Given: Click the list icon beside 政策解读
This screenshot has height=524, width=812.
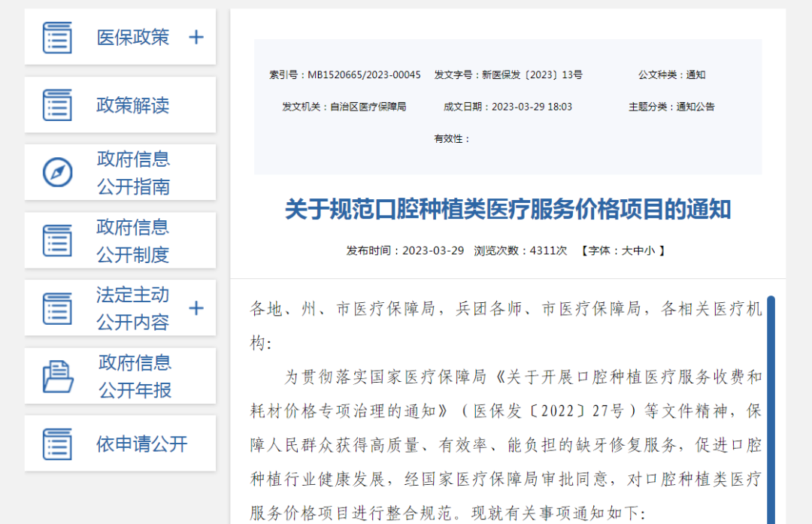Looking at the screenshot, I should (x=57, y=105).
